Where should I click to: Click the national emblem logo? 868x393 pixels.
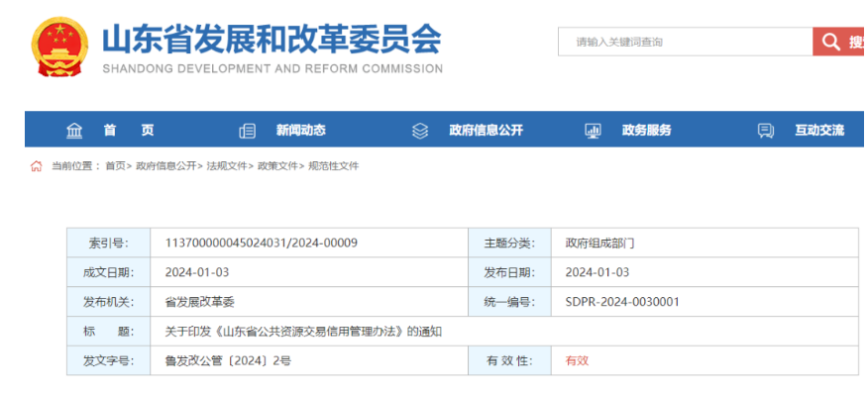pyautogui.click(x=59, y=47)
